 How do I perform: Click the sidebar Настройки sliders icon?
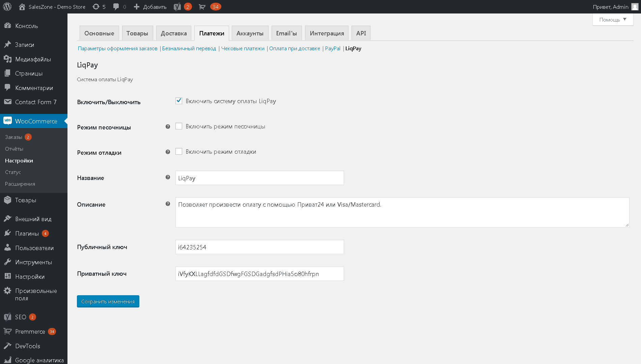[7, 277]
